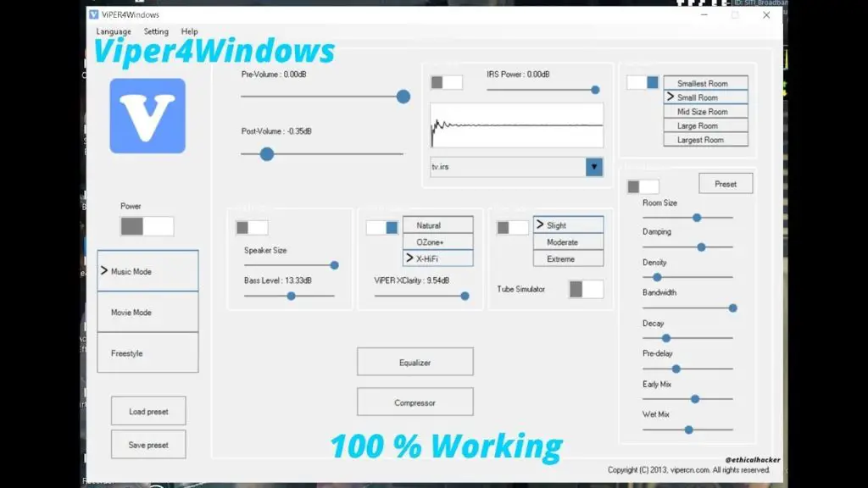Click the Save preset button
Screen dimensions: 868x488
[148, 444]
